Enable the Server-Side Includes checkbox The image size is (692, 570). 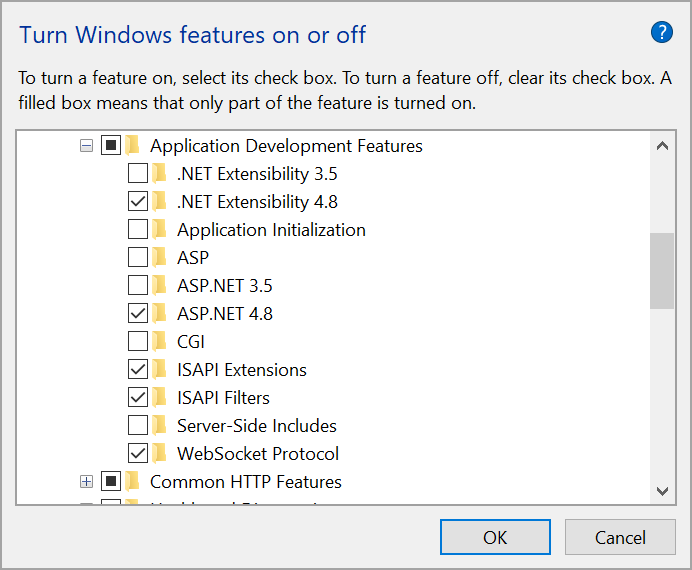point(138,426)
